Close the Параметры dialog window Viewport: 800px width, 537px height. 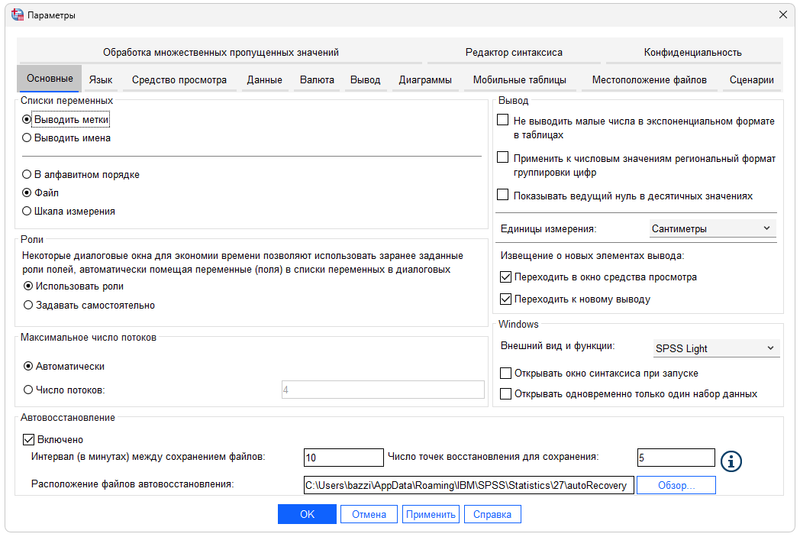coord(782,15)
